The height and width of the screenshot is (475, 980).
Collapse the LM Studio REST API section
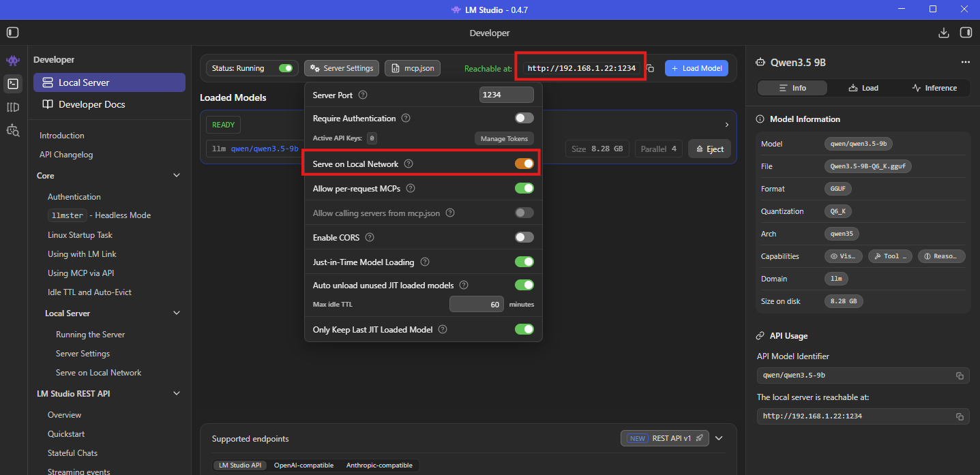(177, 394)
